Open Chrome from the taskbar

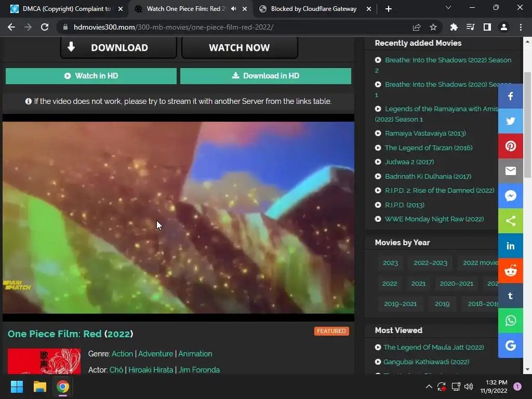(x=63, y=387)
